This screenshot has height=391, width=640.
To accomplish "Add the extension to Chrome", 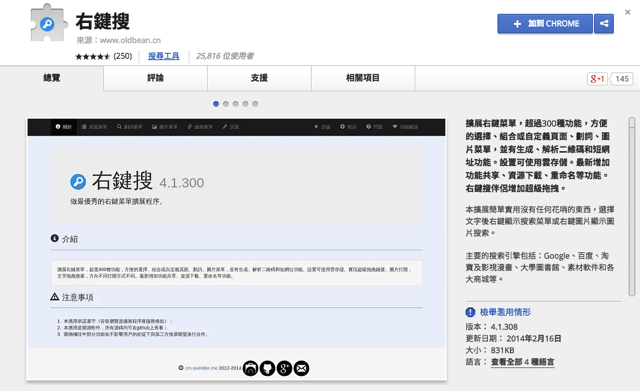I will (545, 24).
